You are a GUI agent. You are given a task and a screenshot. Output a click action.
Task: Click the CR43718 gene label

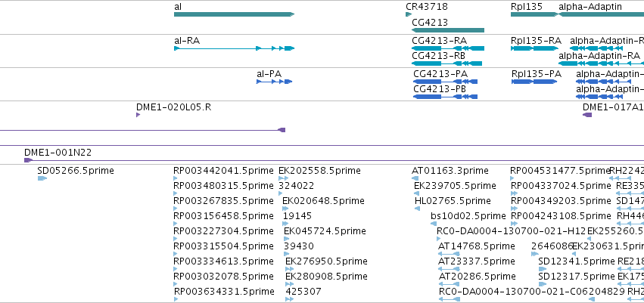click(427, 7)
